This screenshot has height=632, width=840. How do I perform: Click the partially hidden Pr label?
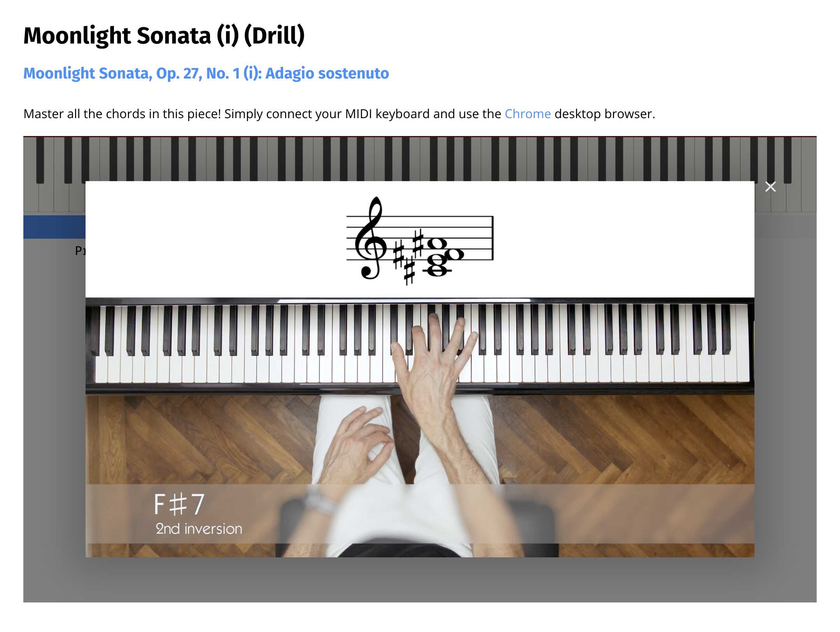click(80, 251)
